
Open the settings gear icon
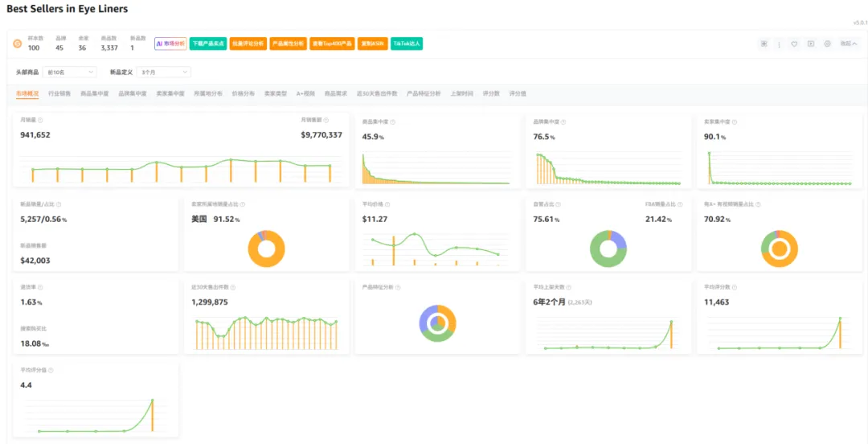click(x=828, y=43)
